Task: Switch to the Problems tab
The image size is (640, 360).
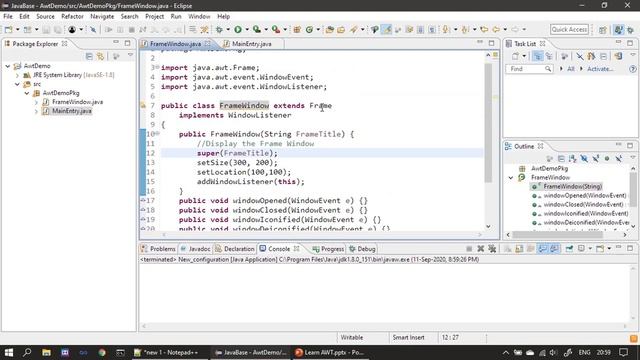Action: (158, 249)
